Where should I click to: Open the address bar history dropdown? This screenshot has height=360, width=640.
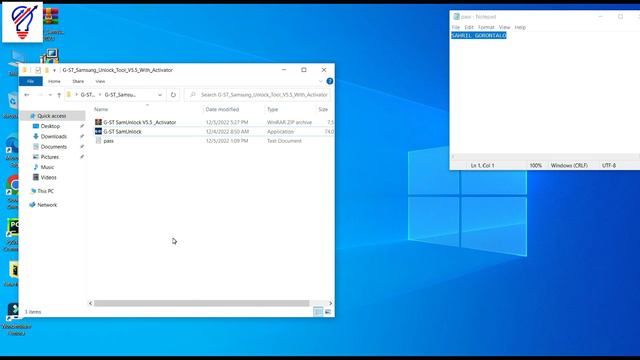pos(160,95)
